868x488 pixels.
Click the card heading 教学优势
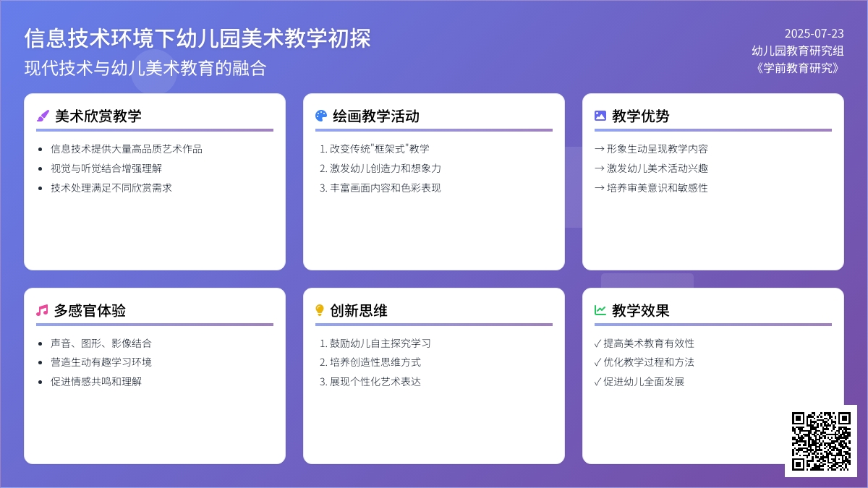(x=641, y=116)
